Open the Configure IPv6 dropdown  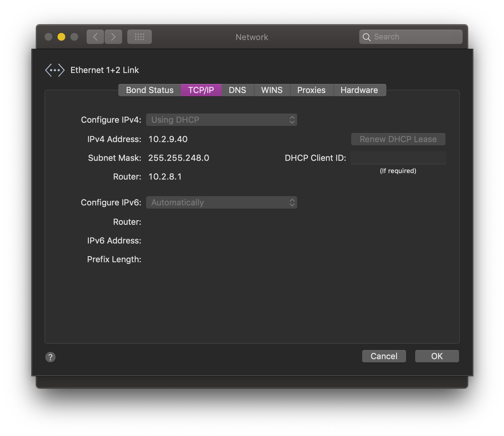pyautogui.click(x=221, y=202)
